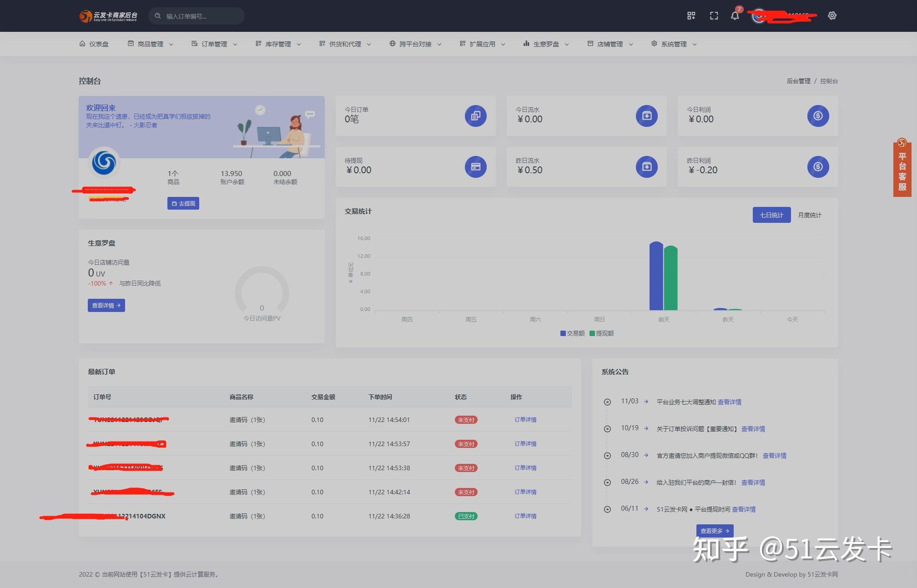Switch chart to 月度统计
917x588 pixels.
tap(810, 215)
